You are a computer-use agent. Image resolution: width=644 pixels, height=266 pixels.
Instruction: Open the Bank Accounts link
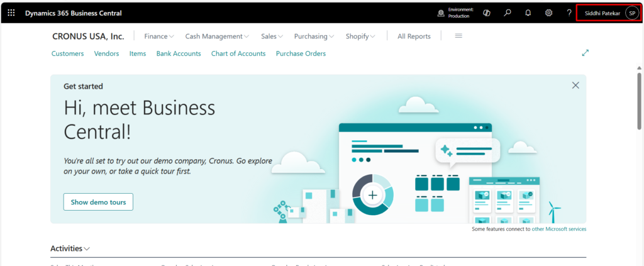pyautogui.click(x=179, y=53)
